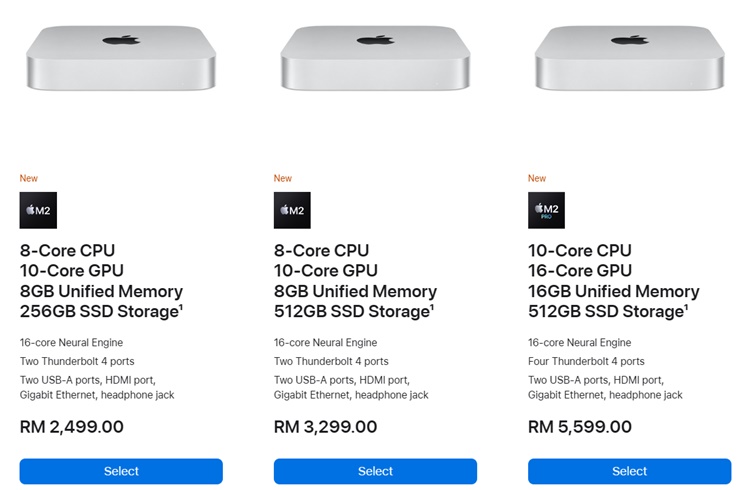Click footnote 1 after 256GB SSD Storage
Screen dimensions: 750x490
pos(181,307)
